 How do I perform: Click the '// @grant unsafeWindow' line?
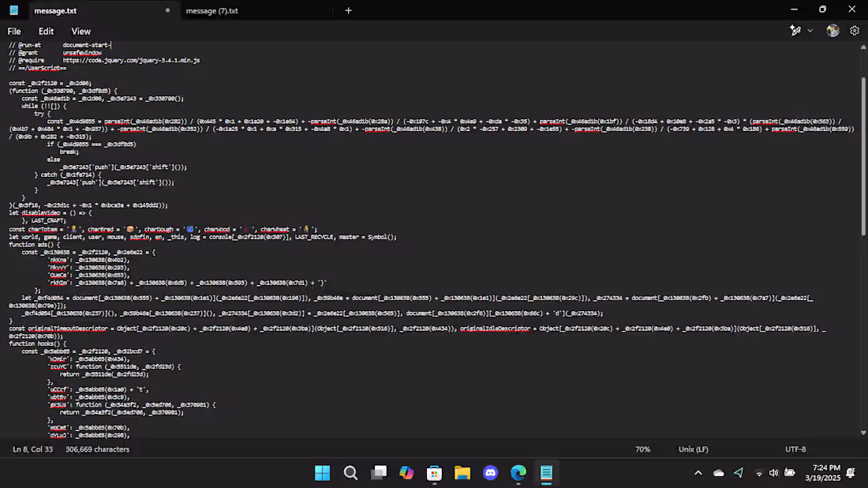pyautogui.click(x=55, y=53)
